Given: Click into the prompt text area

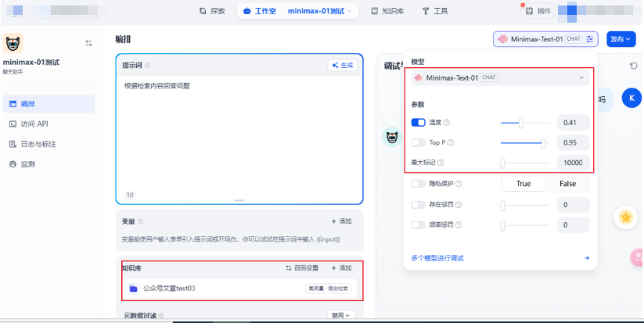Looking at the screenshot, I should click(239, 134).
